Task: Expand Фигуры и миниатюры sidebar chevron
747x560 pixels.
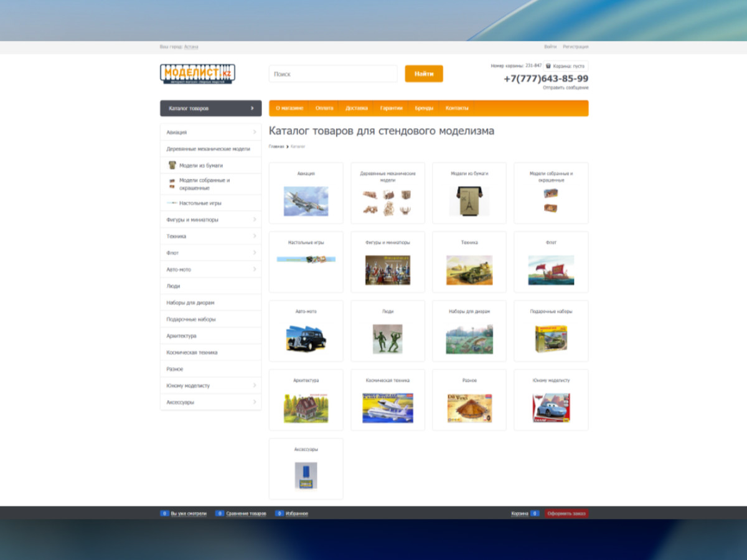Action: pyautogui.click(x=255, y=220)
